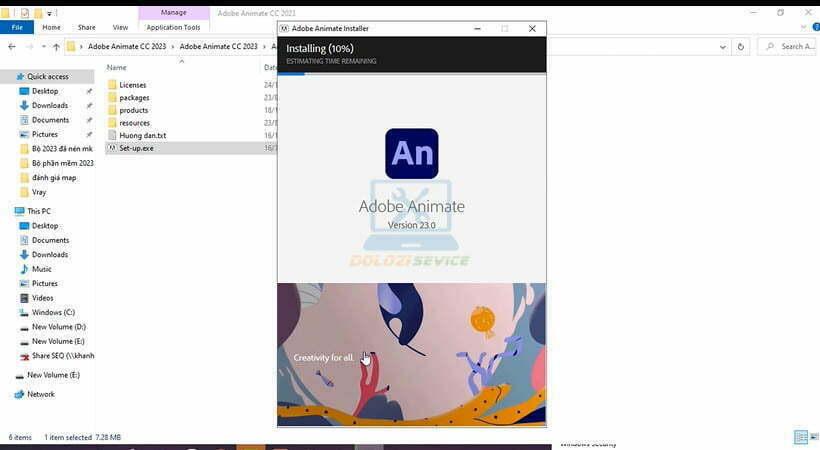Screen dimensions: 820x450
Task: Click the Properties quick access toolbar icon
Action: [x=25, y=13]
